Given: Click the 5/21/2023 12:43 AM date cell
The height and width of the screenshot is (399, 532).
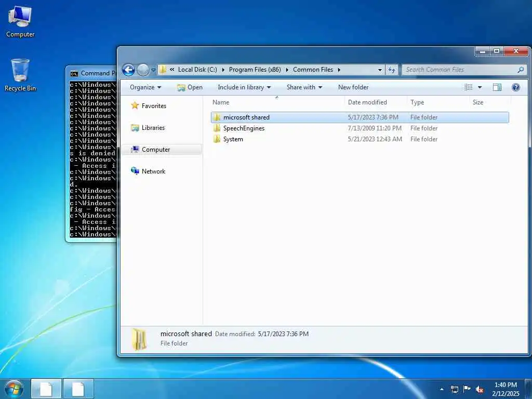Looking at the screenshot, I should pyautogui.click(x=375, y=139).
